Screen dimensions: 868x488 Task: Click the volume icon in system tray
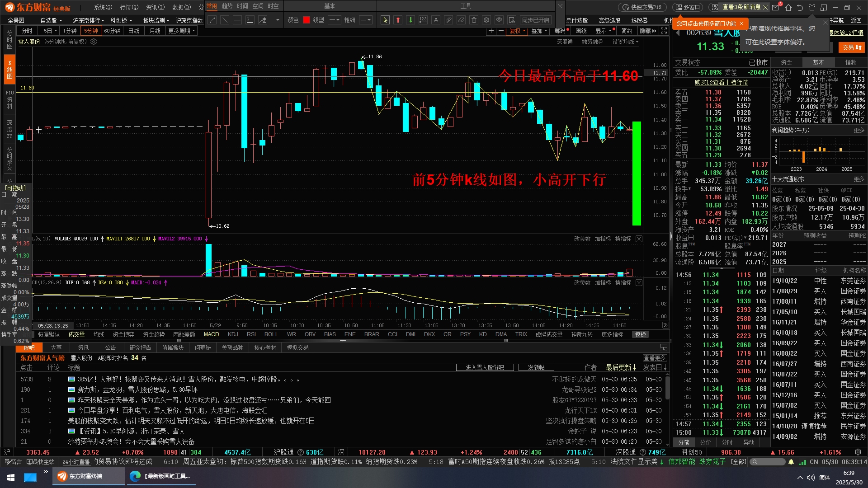click(x=811, y=477)
